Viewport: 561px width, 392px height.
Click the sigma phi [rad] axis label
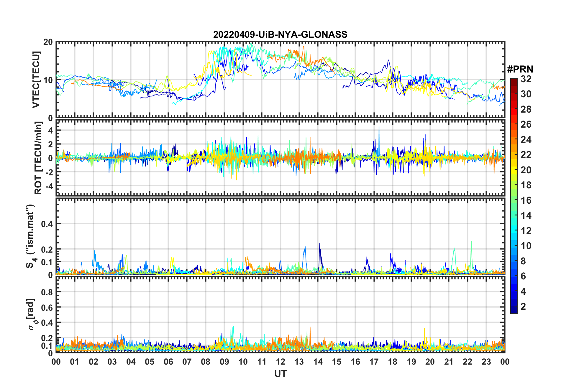click(x=32, y=314)
